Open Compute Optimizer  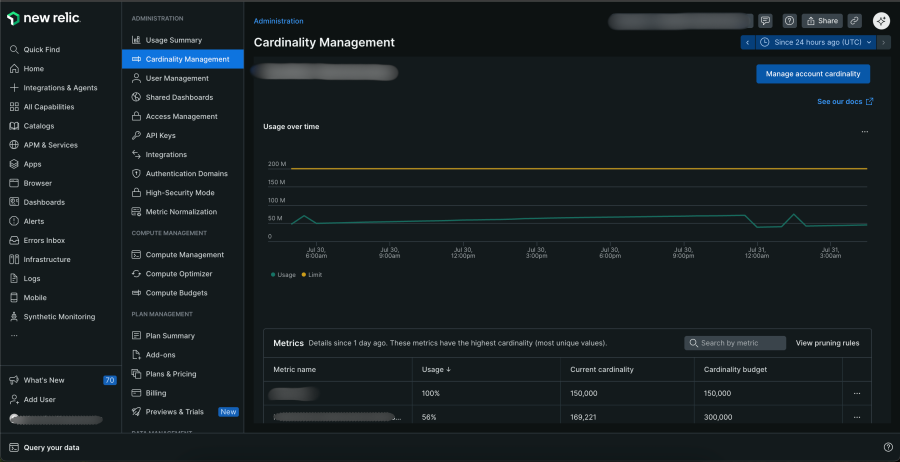(x=172, y=274)
